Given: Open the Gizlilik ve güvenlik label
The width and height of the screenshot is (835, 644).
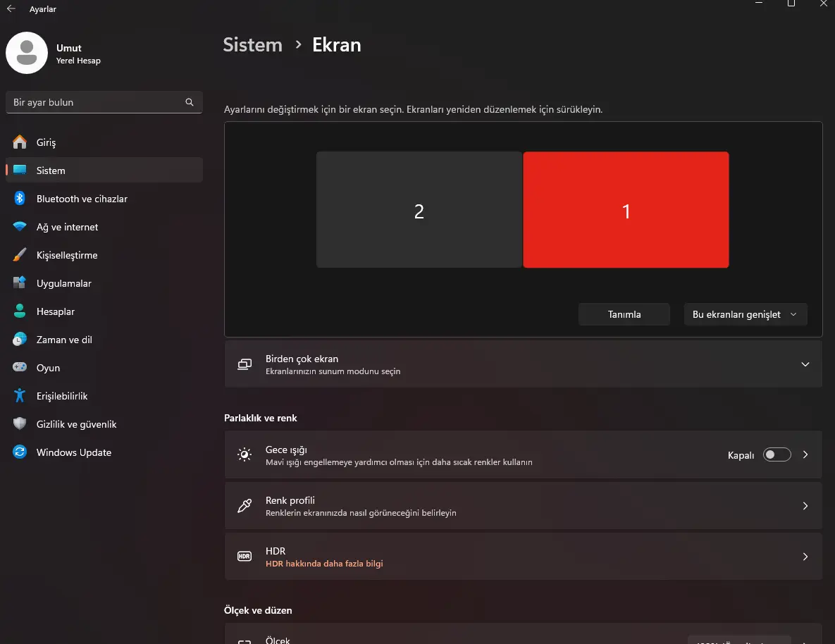Looking at the screenshot, I should [76, 424].
